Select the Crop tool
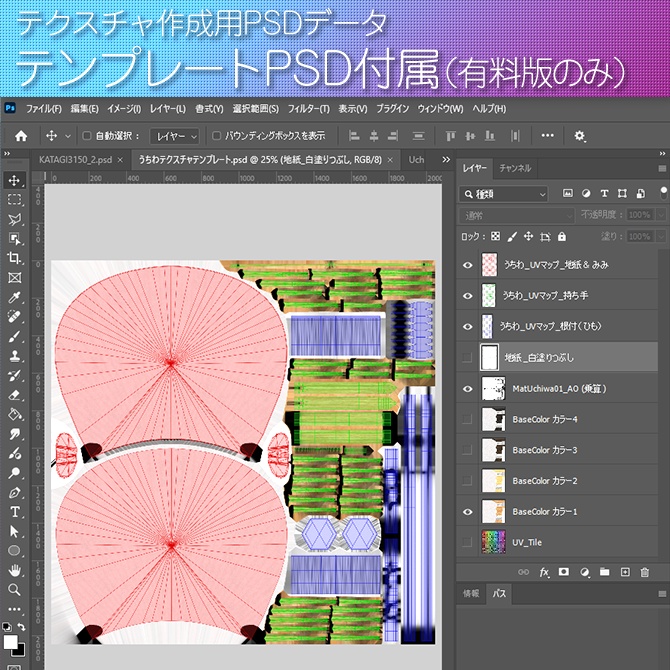The width and height of the screenshot is (670, 670). click(14, 258)
